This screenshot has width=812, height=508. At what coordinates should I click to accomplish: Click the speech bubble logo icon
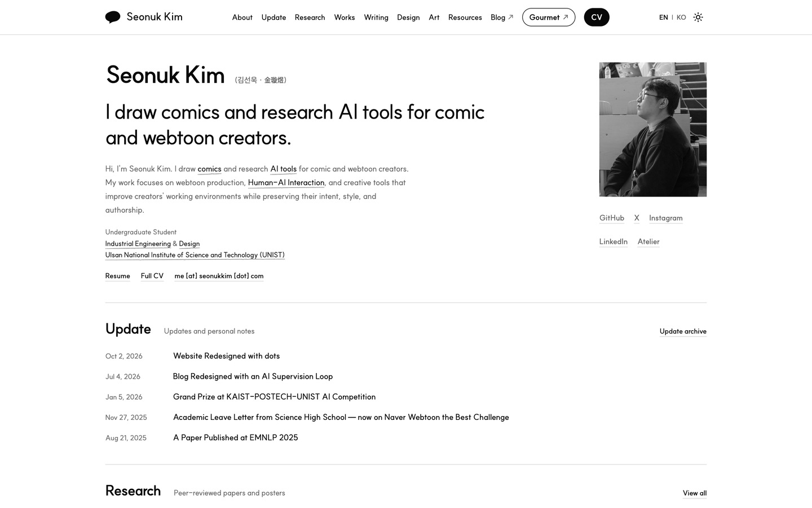[113, 17]
